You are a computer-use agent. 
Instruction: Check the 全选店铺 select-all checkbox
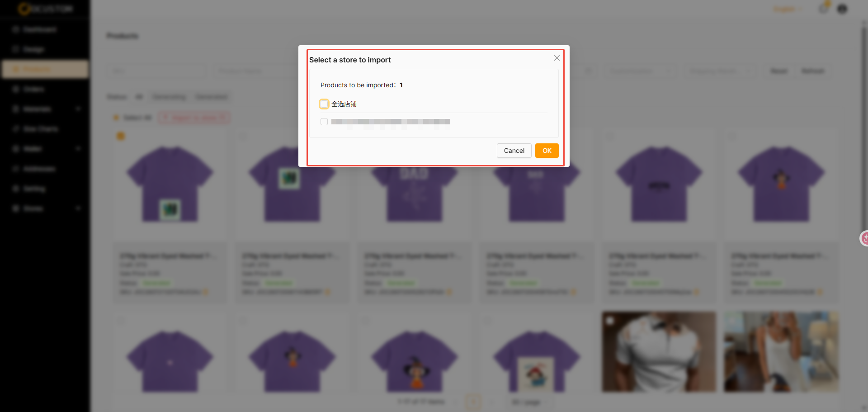[x=324, y=104]
